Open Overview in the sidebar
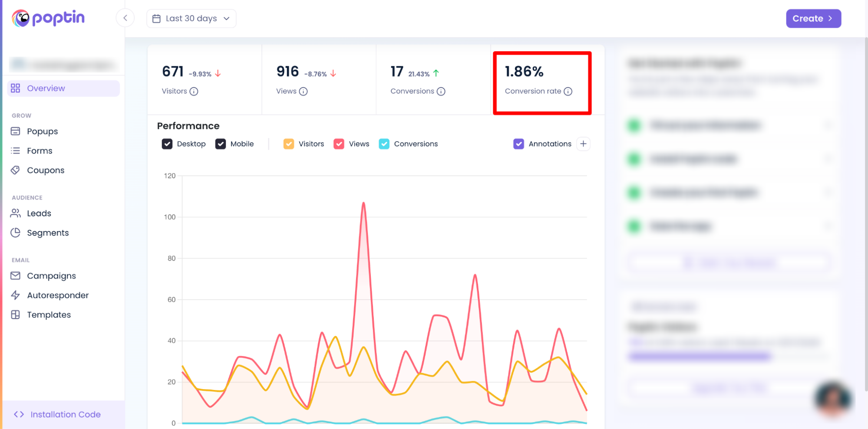 click(x=63, y=88)
